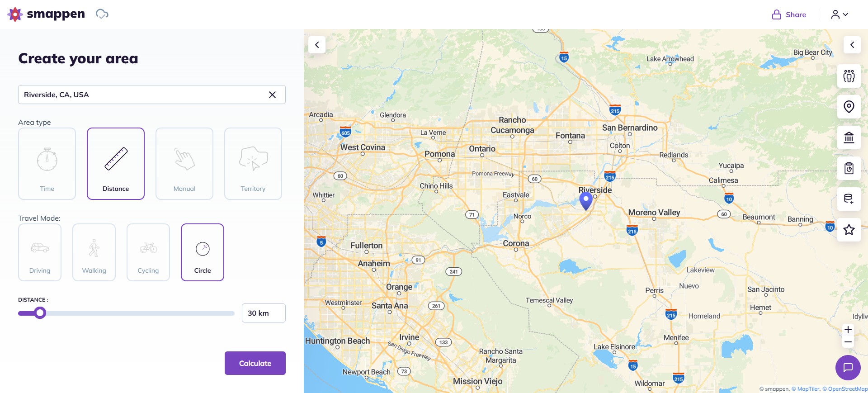Choose Driving travel mode
The height and width of the screenshot is (393, 868).
(x=40, y=252)
